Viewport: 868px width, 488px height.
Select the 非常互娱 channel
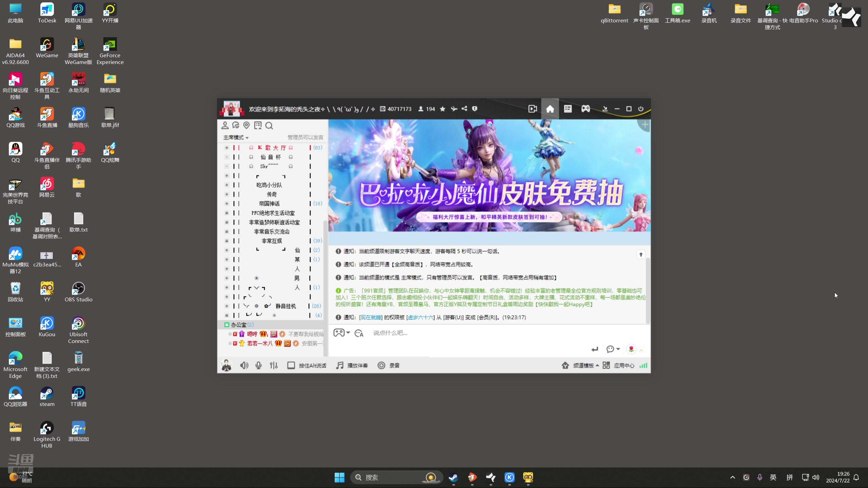pyautogui.click(x=271, y=241)
